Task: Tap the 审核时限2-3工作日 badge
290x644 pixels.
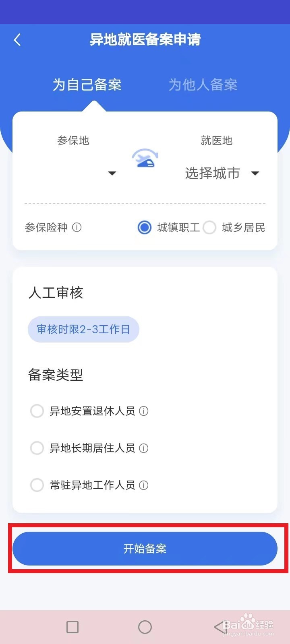Action: [83, 329]
